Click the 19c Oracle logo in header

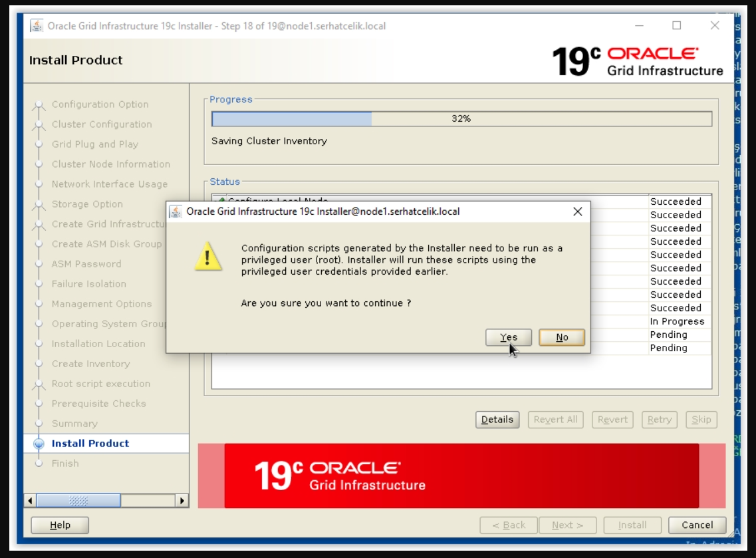tap(637, 61)
